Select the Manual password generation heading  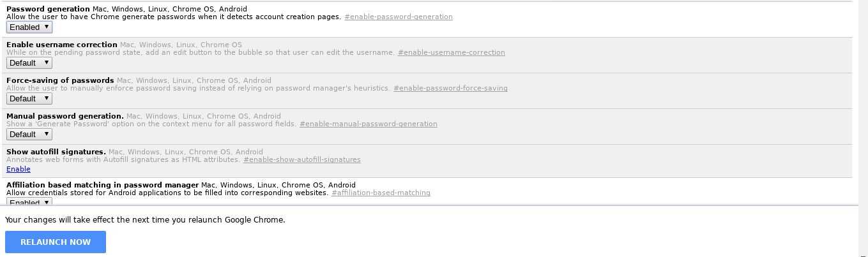pos(65,116)
